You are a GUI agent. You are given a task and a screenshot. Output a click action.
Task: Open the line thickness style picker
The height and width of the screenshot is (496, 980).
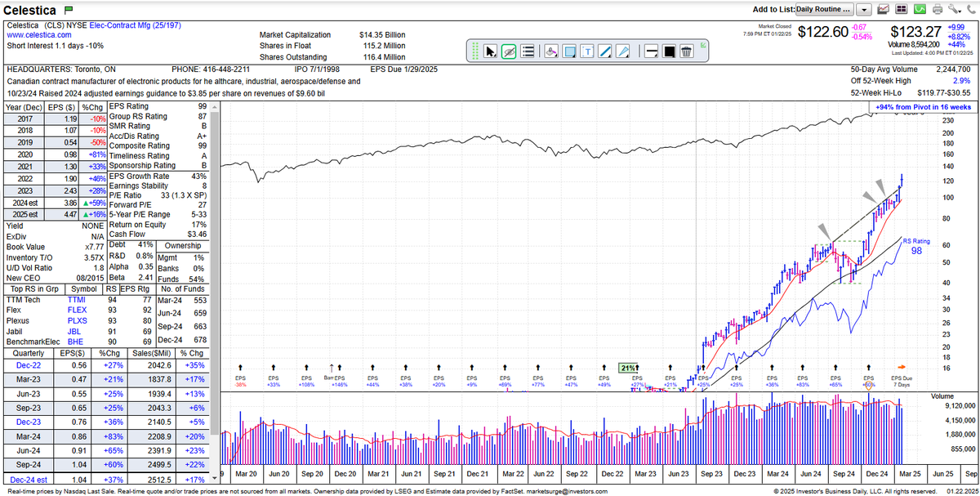651,51
